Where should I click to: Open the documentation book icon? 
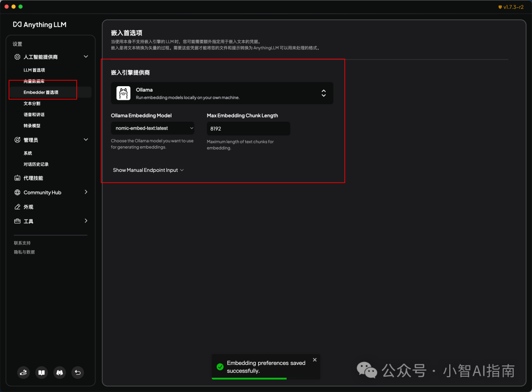click(41, 373)
